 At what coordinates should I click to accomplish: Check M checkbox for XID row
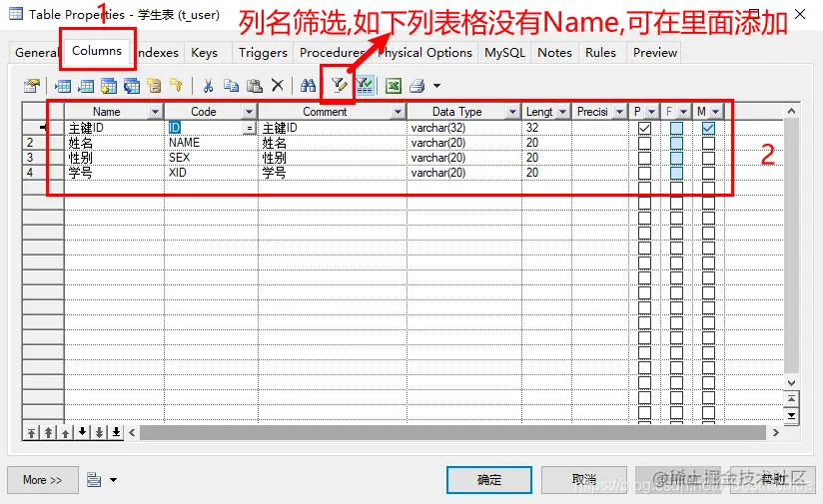708,173
